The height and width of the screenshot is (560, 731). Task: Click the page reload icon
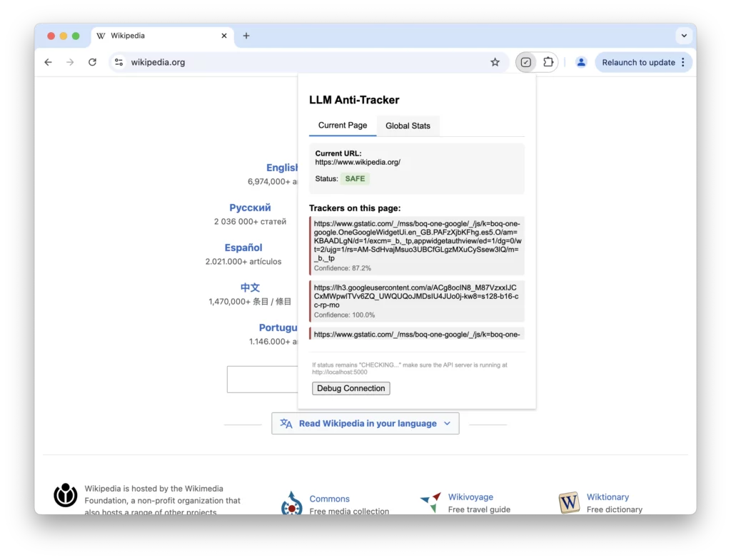[x=92, y=62]
